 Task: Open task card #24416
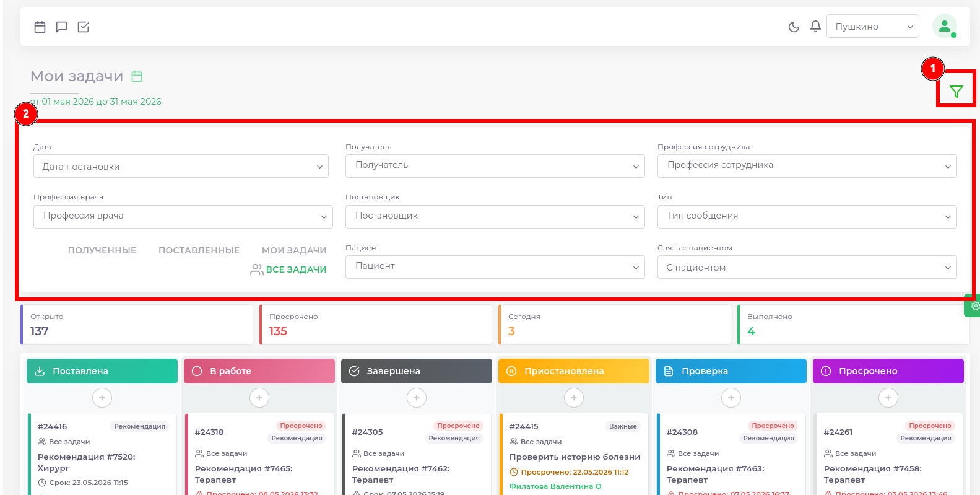(103, 454)
